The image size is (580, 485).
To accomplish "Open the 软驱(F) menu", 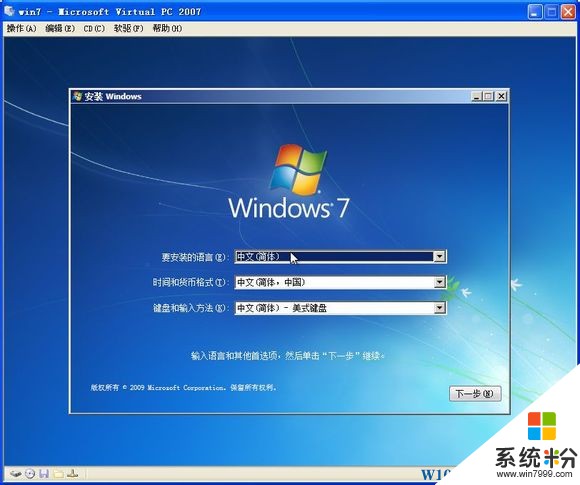I will (x=128, y=28).
